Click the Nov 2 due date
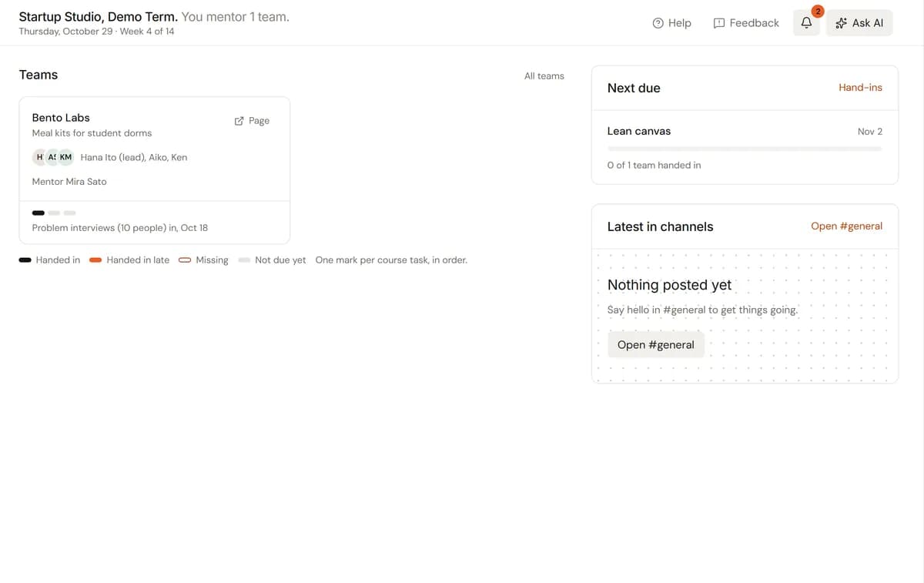924x583 pixels. 870,132
